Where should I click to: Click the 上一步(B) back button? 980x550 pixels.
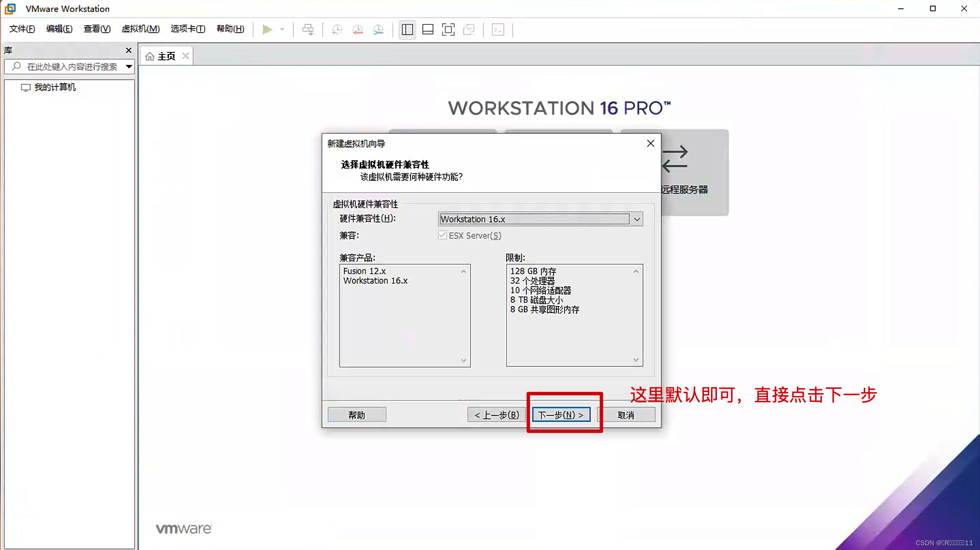click(496, 415)
